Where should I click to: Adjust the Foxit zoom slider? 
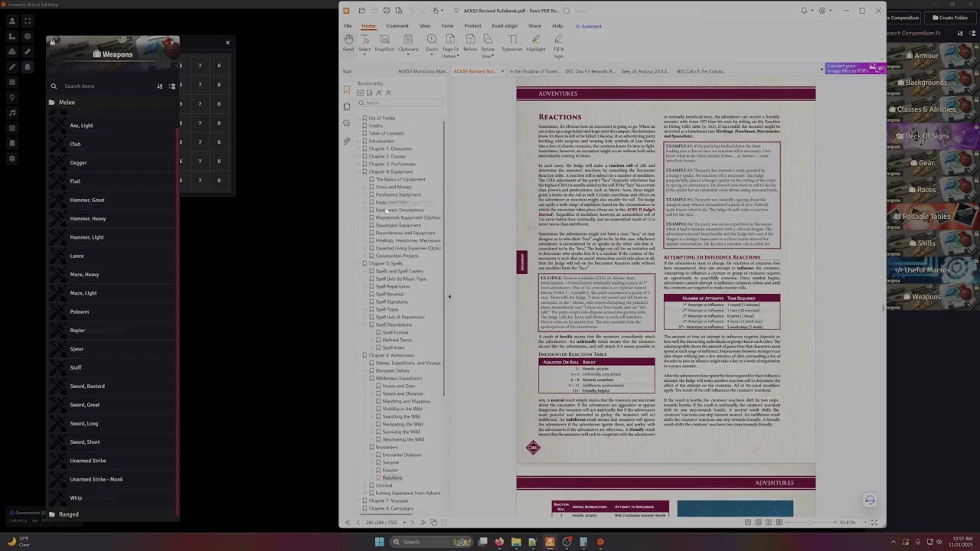point(809,522)
